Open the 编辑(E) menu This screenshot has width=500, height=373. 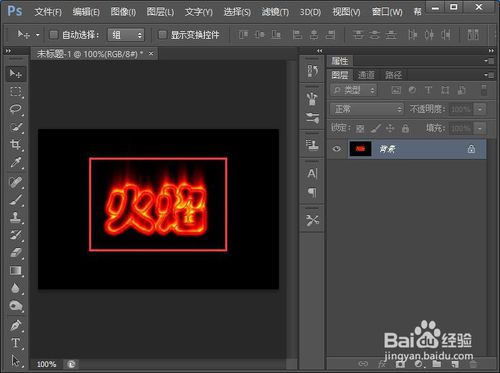[x=86, y=12]
